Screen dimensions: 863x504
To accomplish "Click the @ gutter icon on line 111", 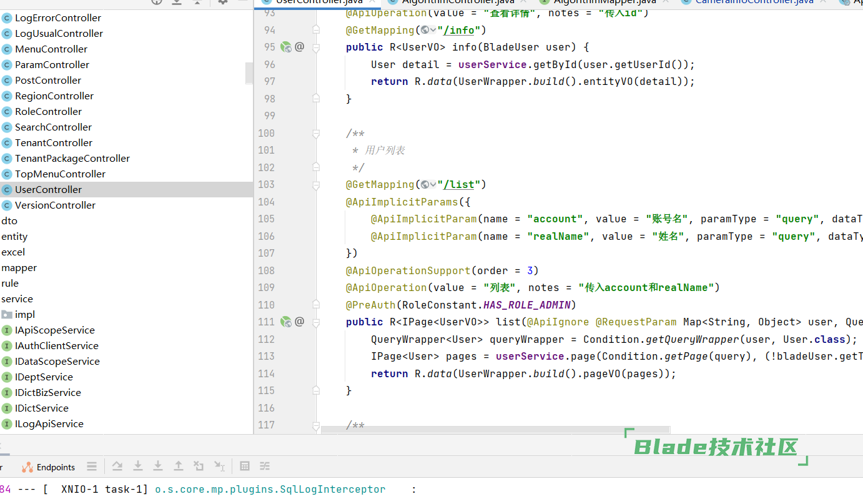I will pos(299,322).
